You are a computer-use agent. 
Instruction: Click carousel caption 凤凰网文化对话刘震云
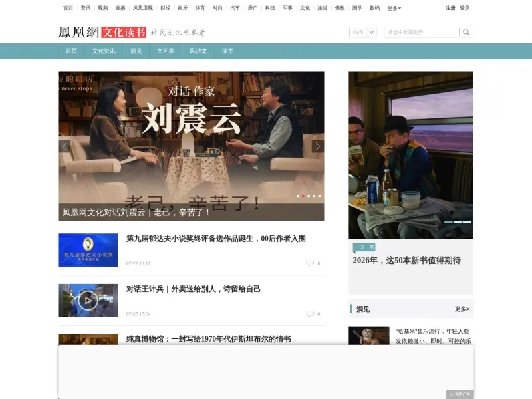pyautogui.click(x=136, y=213)
